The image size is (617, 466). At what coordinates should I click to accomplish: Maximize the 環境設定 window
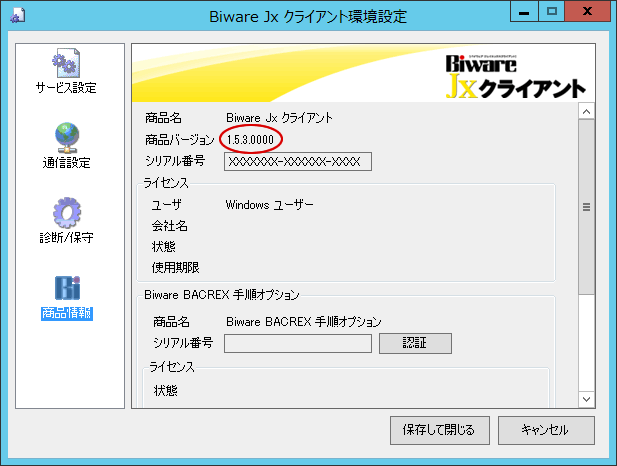pos(551,11)
